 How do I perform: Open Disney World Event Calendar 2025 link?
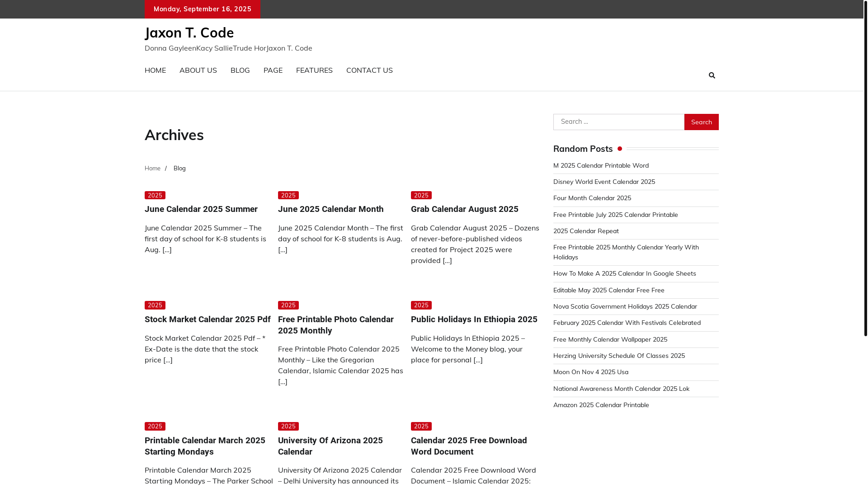(604, 182)
